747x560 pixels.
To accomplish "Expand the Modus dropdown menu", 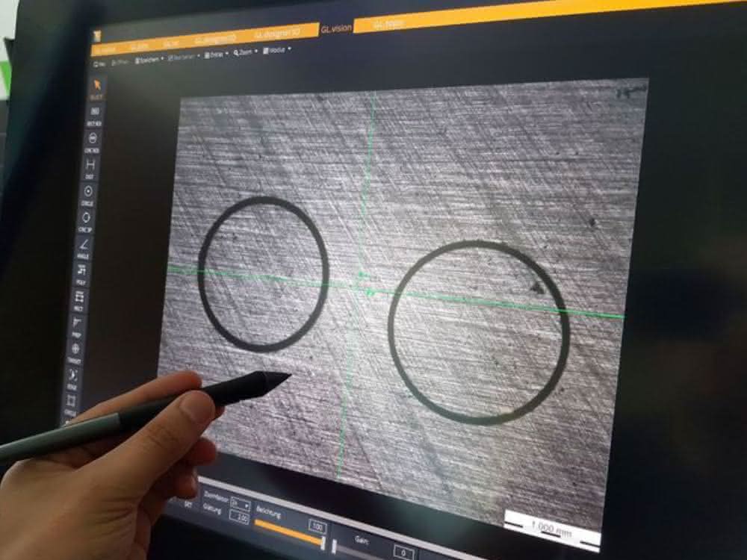I will 277,49.
